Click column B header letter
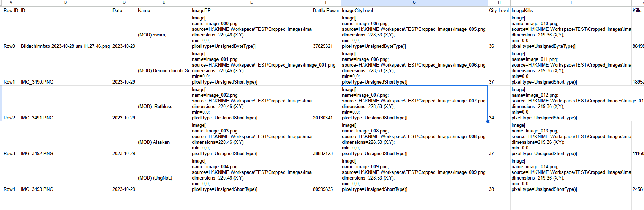The image size is (644, 210). (65, 2)
